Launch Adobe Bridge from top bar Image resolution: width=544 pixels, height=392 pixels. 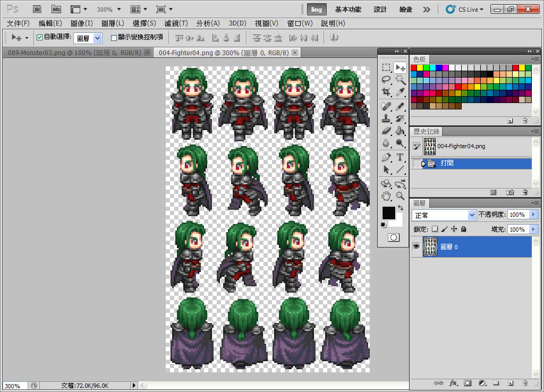tap(37, 10)
